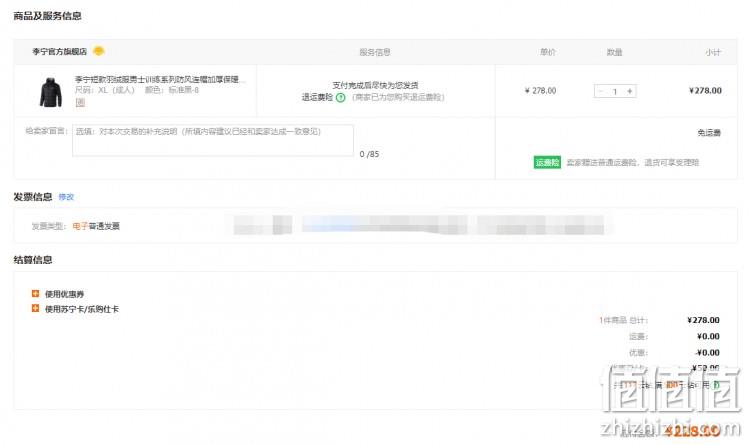Select the ¥278.00 subtotal in the product row
The width and height of the screenshot is (750, 445).
tap(705, 90)
